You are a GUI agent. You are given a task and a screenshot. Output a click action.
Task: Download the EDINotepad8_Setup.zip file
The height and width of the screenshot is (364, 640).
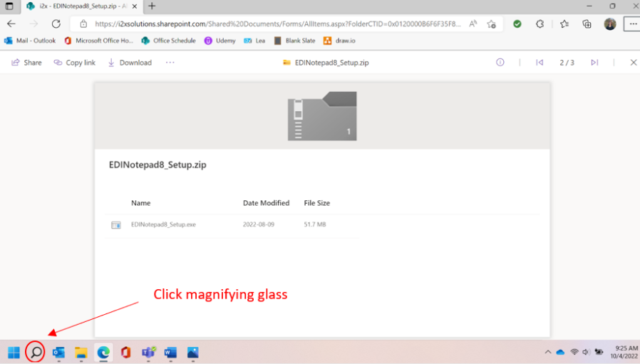pos(130,63)
